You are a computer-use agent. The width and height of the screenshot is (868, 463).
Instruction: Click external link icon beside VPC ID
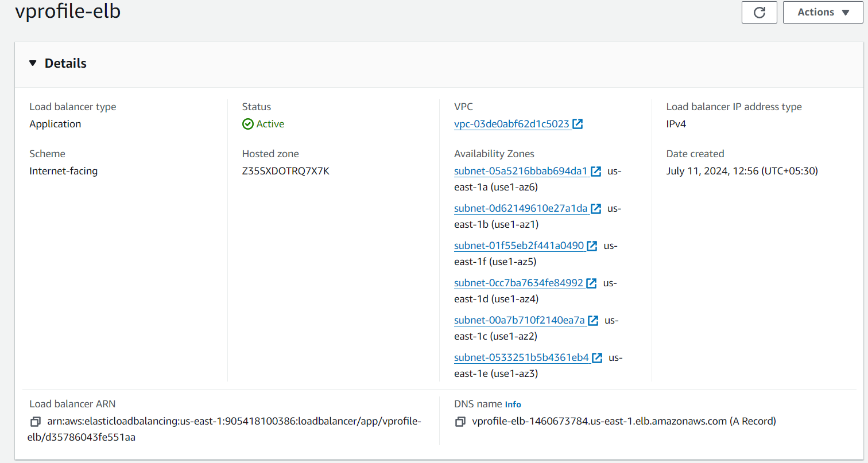point(578,124)
